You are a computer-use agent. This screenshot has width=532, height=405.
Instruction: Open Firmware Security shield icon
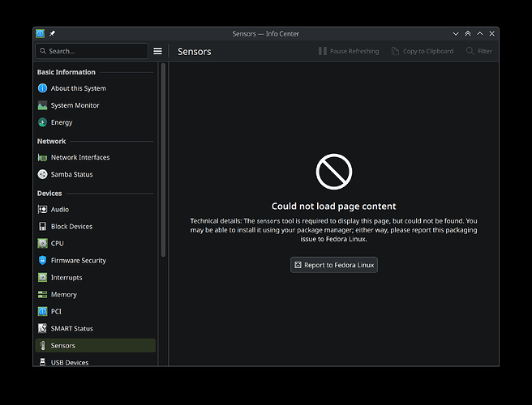point(42,260)
